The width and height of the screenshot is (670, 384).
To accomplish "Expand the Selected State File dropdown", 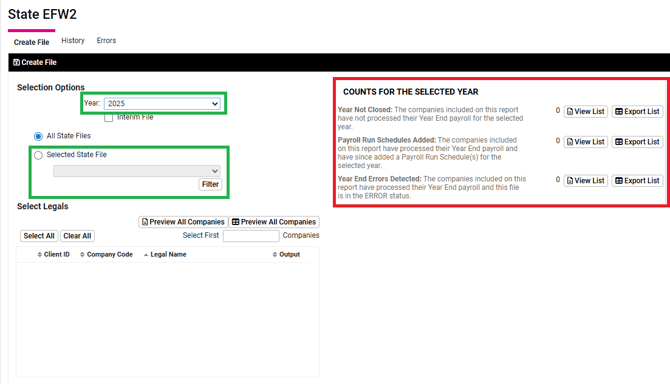I will [x=137, y=171].
